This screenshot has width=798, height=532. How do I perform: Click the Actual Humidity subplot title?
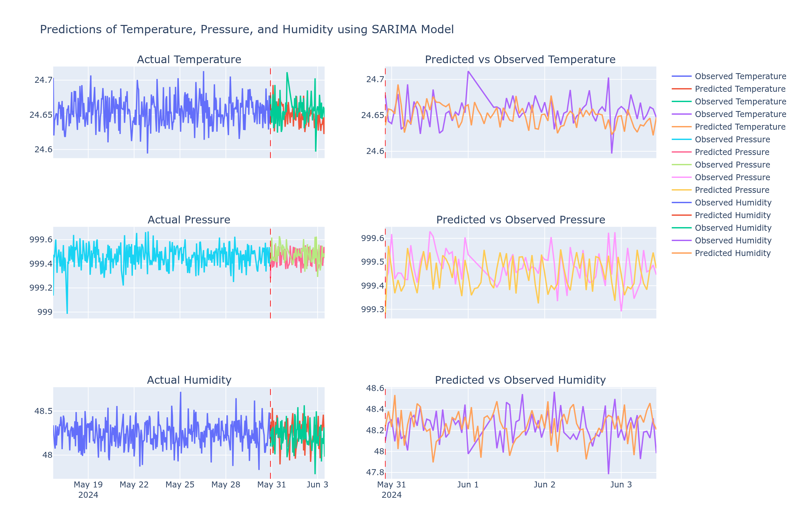[x=189, y=380]
